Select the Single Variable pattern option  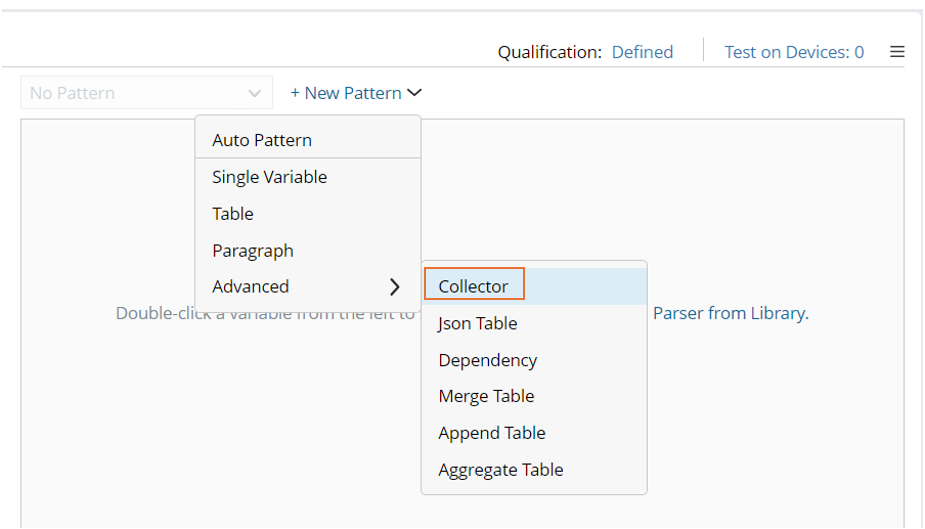tap(269, 177)
